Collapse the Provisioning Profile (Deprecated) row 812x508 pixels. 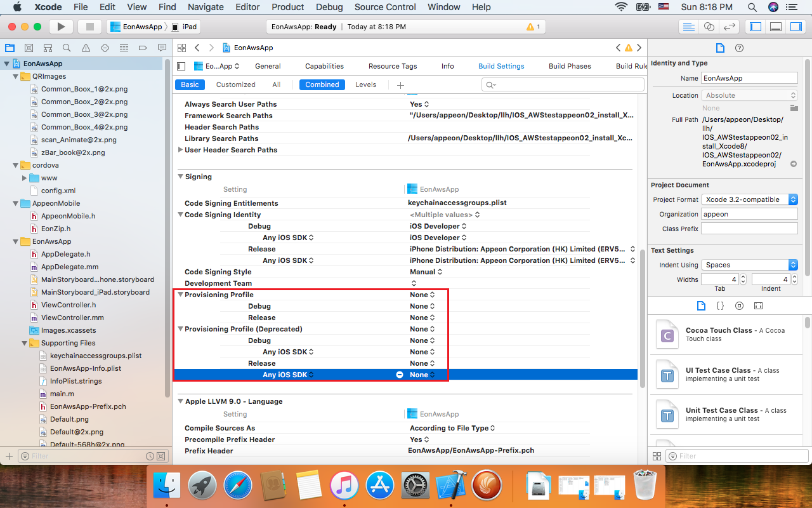(x=180, y=329)
